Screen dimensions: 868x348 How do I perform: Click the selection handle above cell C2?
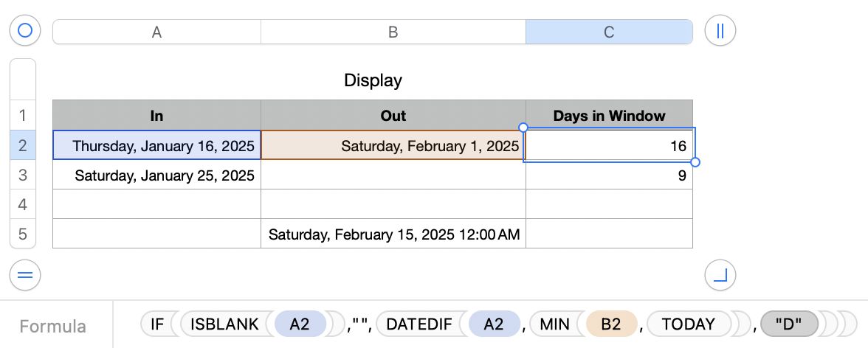(x=523, y=128)
